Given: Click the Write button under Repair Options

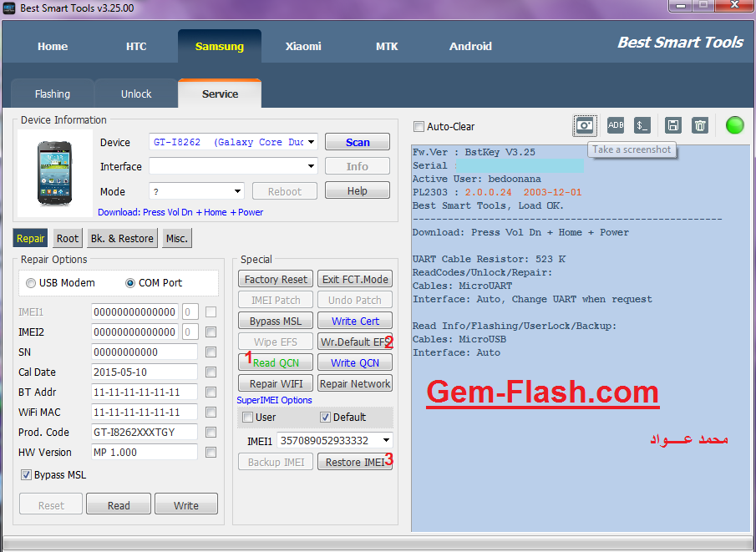Looking at the screenshot, I should (x=186, y=504).
